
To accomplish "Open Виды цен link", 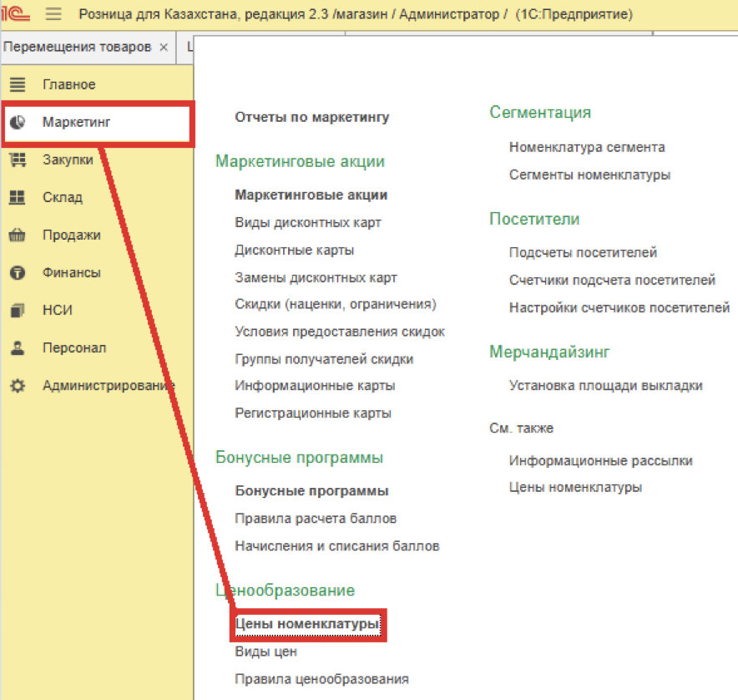I will pos(265,652).
